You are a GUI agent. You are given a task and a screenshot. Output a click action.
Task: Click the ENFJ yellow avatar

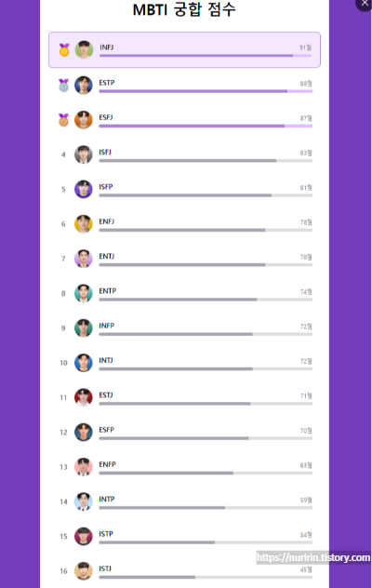[84, 224]
